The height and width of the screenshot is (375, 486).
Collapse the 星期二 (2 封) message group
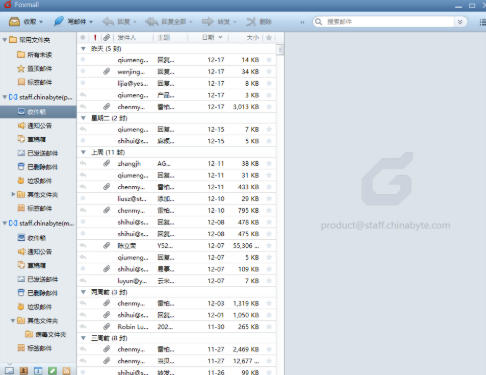(x=83, y=118)
